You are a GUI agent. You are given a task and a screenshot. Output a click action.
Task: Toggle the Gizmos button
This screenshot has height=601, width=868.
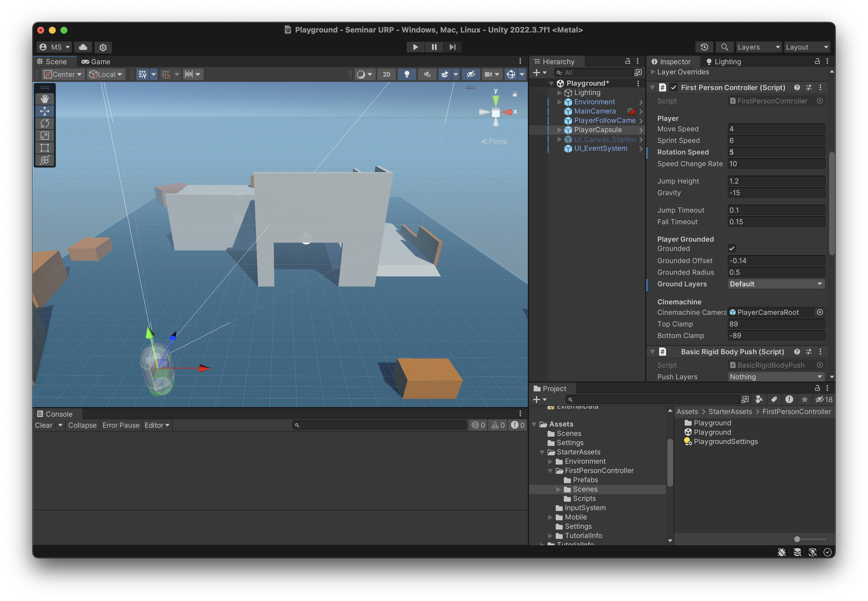tap(511, 74)
